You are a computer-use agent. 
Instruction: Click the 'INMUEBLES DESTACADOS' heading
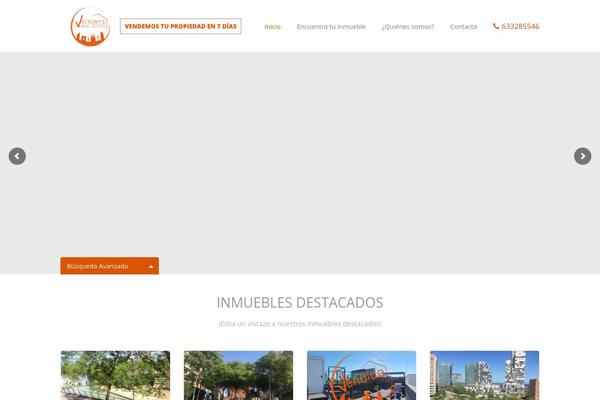[x=300, y=302]
